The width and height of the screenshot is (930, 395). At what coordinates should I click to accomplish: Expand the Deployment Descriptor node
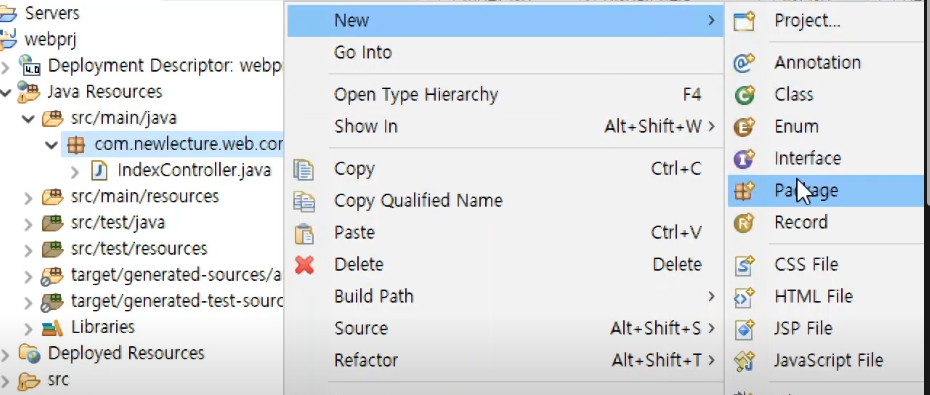coord(5,66)
